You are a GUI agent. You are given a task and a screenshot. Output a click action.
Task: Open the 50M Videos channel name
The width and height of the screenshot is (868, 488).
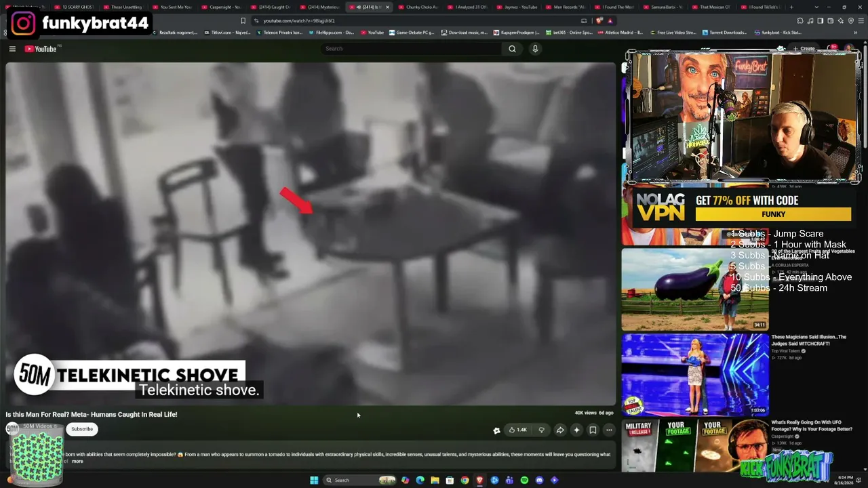(x=39, y=426)
